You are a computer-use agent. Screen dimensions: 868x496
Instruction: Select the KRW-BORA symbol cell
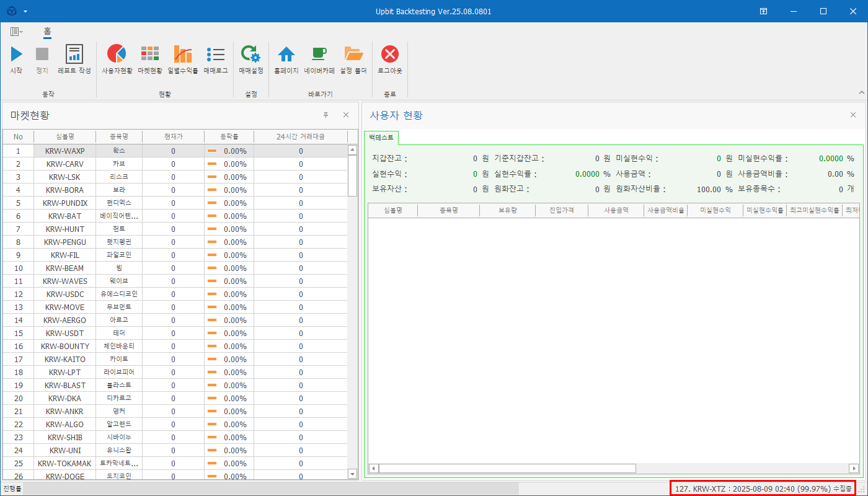tap(65, 190)
